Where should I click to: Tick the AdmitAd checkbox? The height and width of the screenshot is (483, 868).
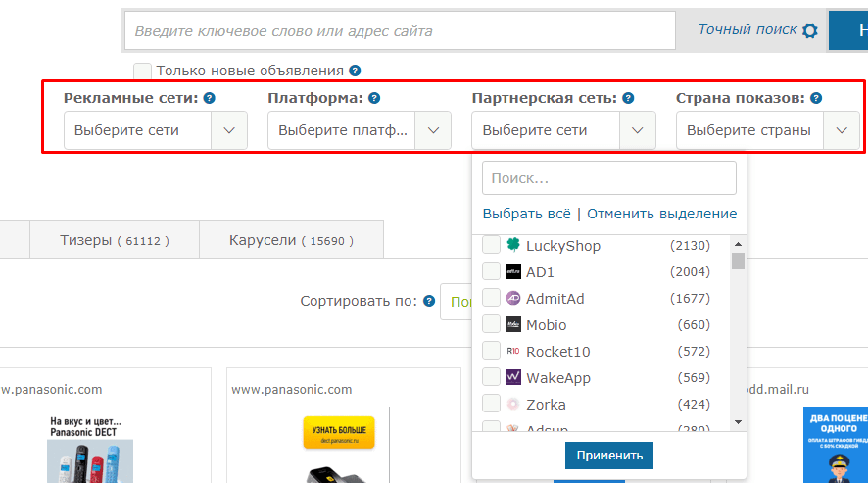491,298
